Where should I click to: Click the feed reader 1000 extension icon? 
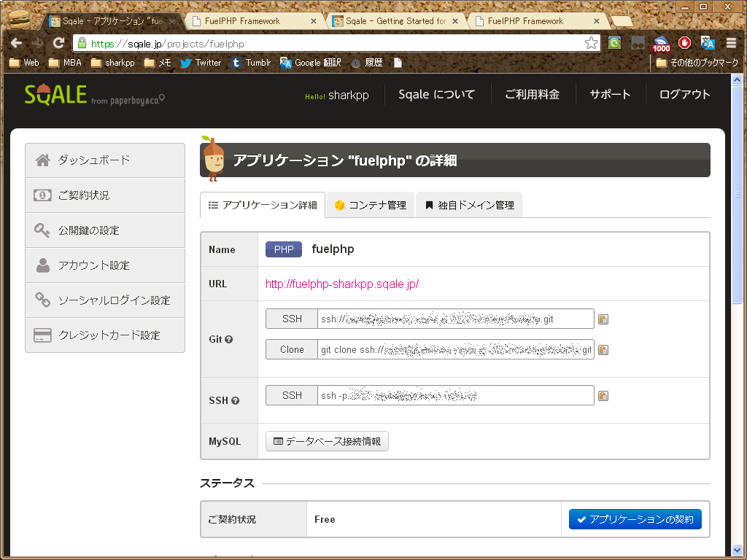tap(661, 44)
